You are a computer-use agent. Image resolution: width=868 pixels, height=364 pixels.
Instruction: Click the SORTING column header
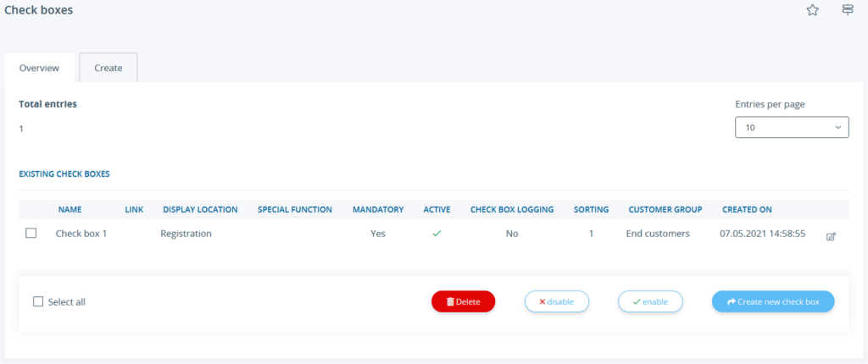591,210
